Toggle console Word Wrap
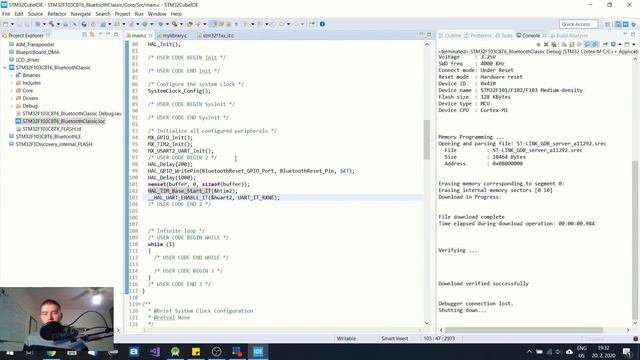This screenshot has height=360, width=640. click(x=579, y=44)
